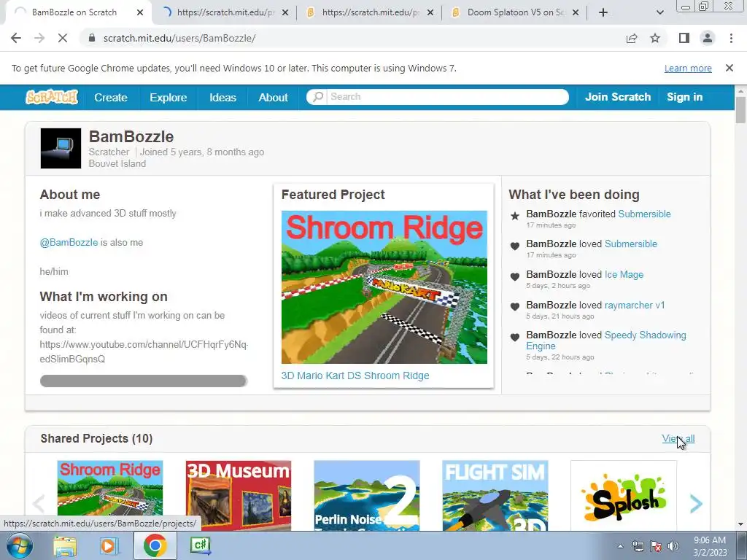Click the star icon beside favorited Submersible
This screenshot has height=560, width=747.
515,216
